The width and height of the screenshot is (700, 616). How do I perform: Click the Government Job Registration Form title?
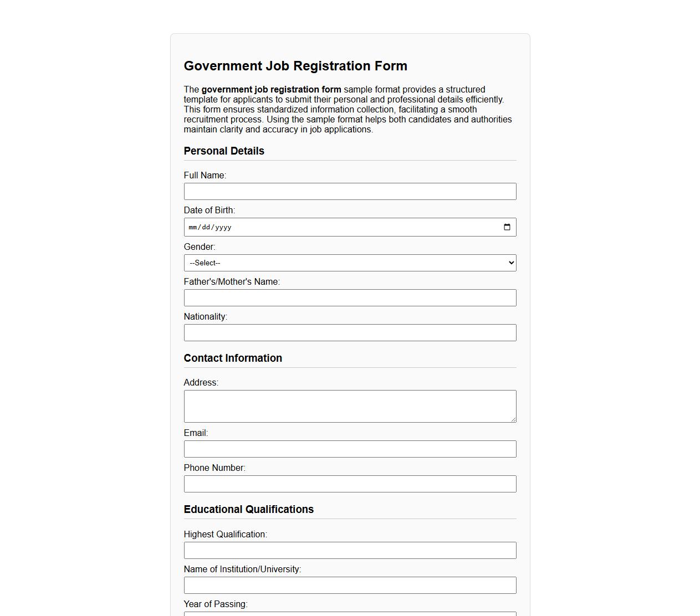[295, 65]
